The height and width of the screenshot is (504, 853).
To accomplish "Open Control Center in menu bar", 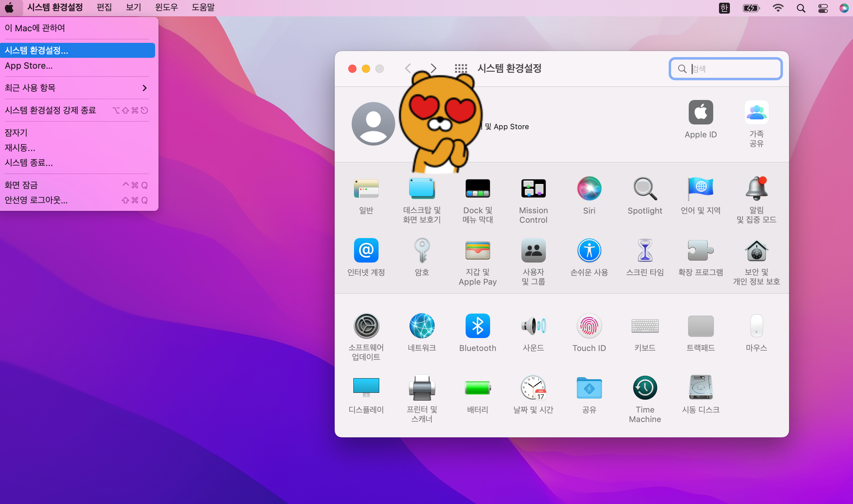I will tap(823, 8).
